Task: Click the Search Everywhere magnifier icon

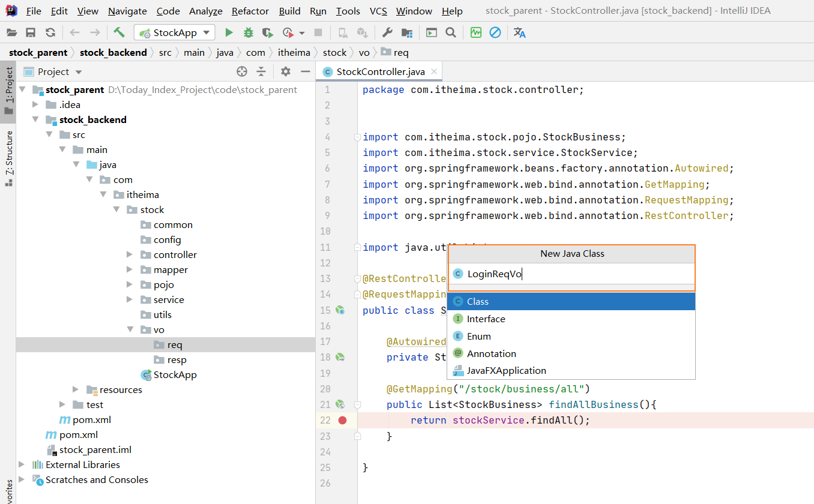Action: click(451, 32)
